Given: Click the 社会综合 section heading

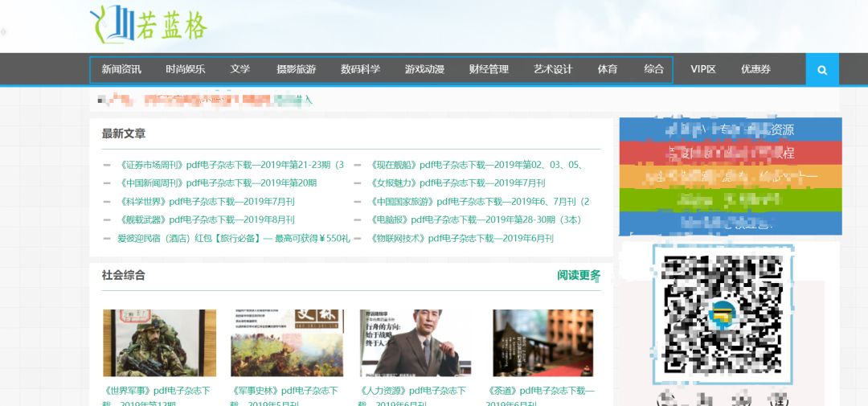Looking at the screenshot, I should 124,275.
